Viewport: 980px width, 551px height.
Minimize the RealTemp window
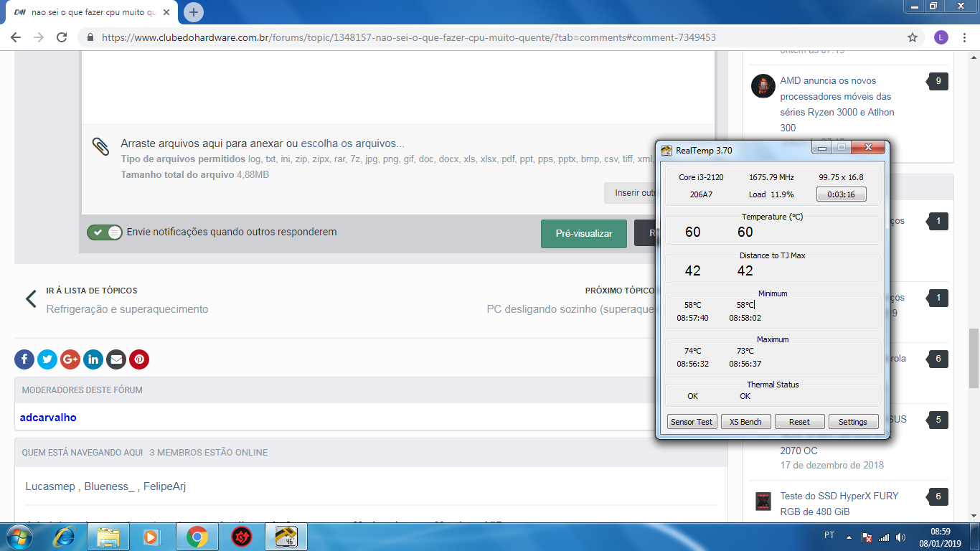[822, 147]
